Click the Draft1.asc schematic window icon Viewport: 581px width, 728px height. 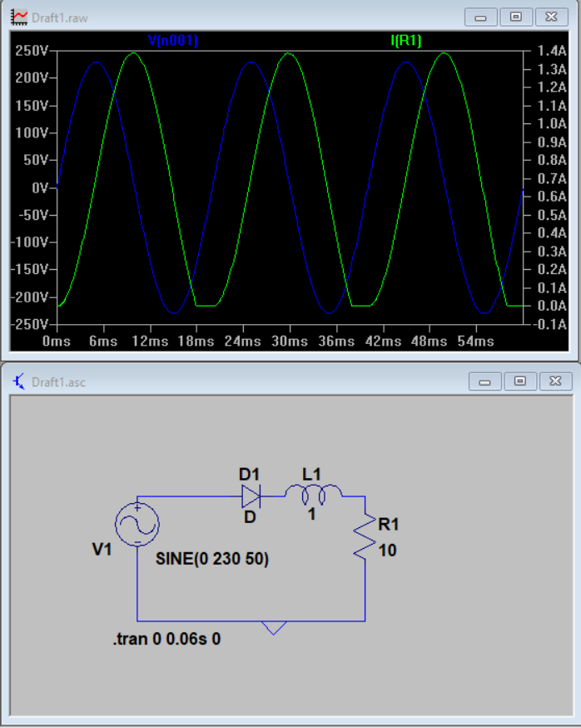[x=19, y=381]
